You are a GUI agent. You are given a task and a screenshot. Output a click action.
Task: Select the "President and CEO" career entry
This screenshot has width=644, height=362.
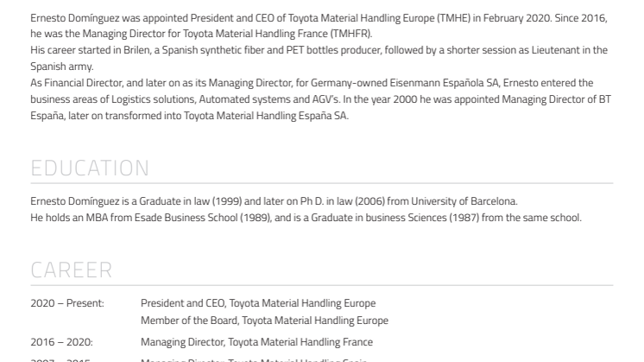tap(258, 303)
